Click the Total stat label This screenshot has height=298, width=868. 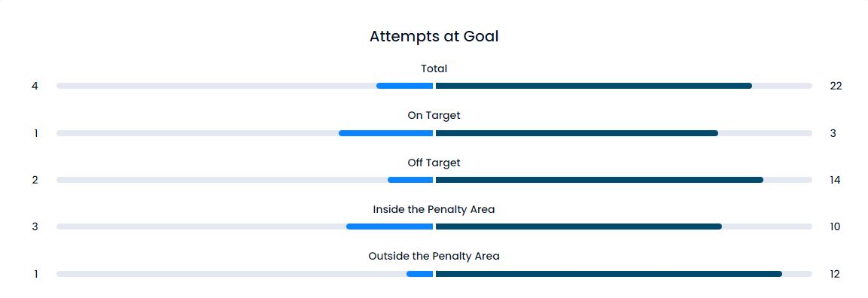434,68
